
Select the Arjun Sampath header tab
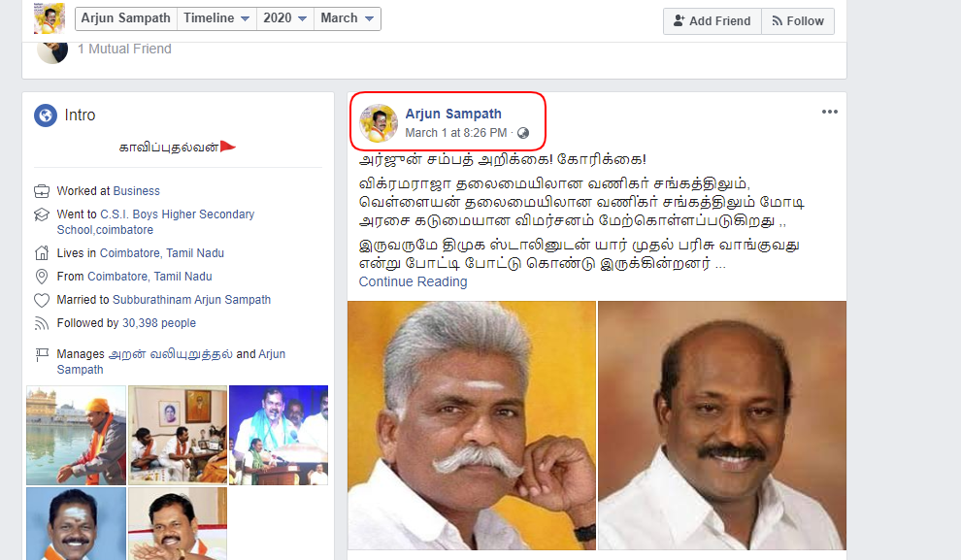pos(126,18)
